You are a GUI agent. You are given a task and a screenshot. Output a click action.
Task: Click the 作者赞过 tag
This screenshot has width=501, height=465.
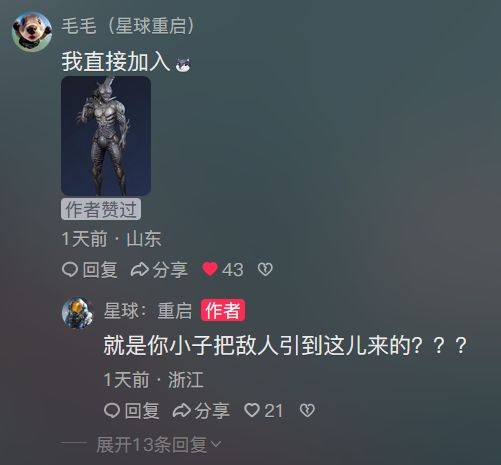click(x=101, y=209)
